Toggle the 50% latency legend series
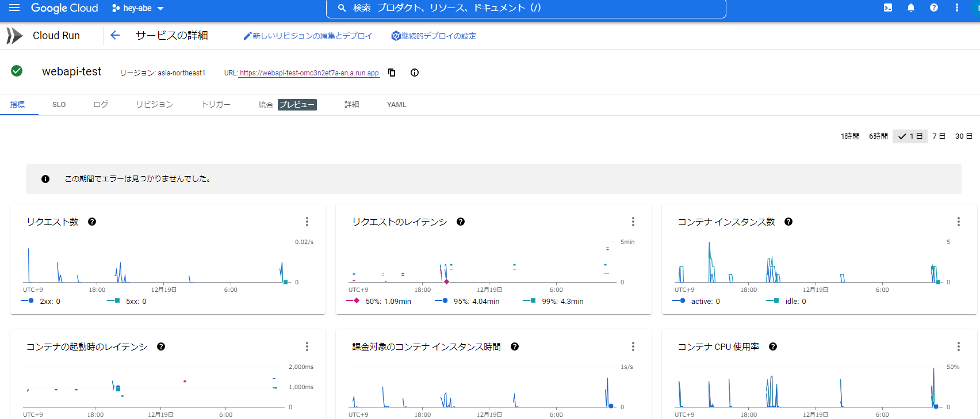The height and width of the screenshot is (419, 980). [x=379, y=301]
